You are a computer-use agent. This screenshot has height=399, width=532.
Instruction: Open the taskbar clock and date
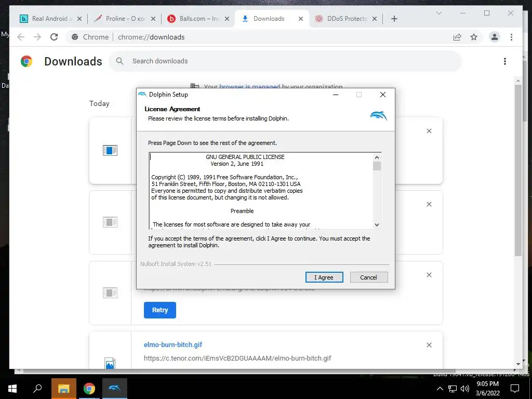487,389
